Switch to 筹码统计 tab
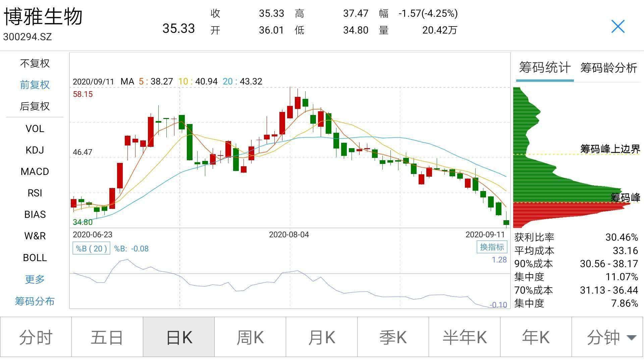 pyautogui.click(x=545, y=68)
